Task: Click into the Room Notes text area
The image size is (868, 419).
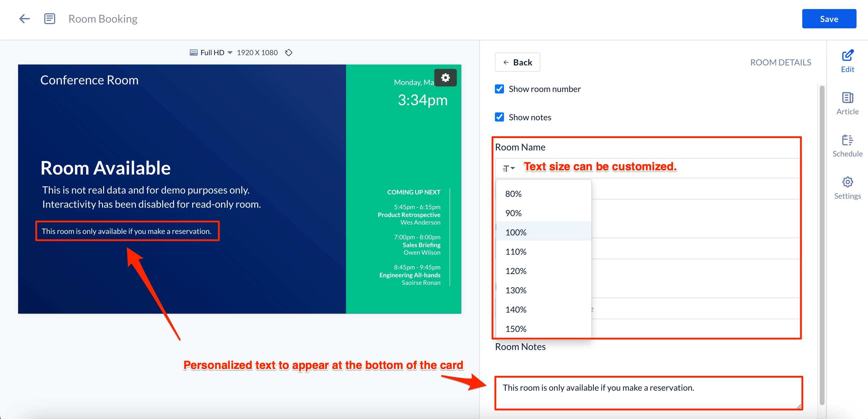Action: 649,393
